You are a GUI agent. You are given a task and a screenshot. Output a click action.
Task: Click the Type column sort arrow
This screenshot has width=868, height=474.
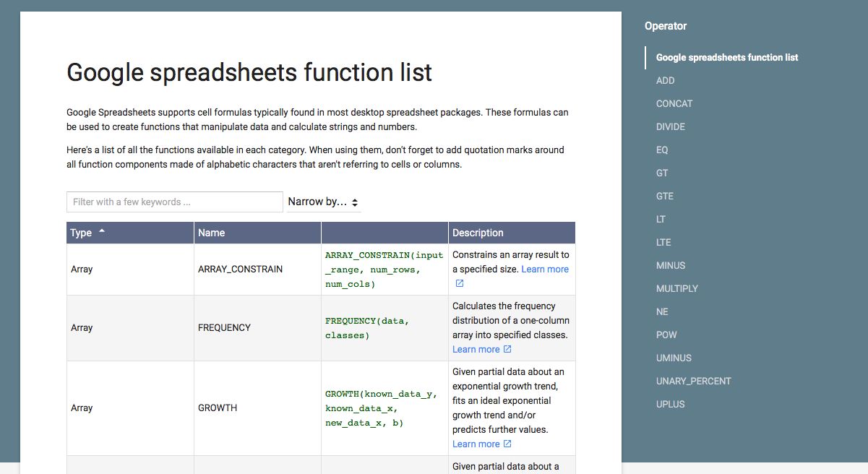(102, 231)
